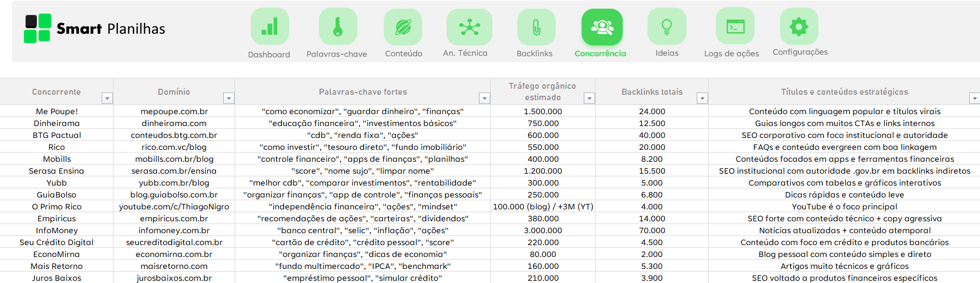The image size is (980, 283).
Task: Open the Dashboard bar chart icon
Action: pos(269,27)
